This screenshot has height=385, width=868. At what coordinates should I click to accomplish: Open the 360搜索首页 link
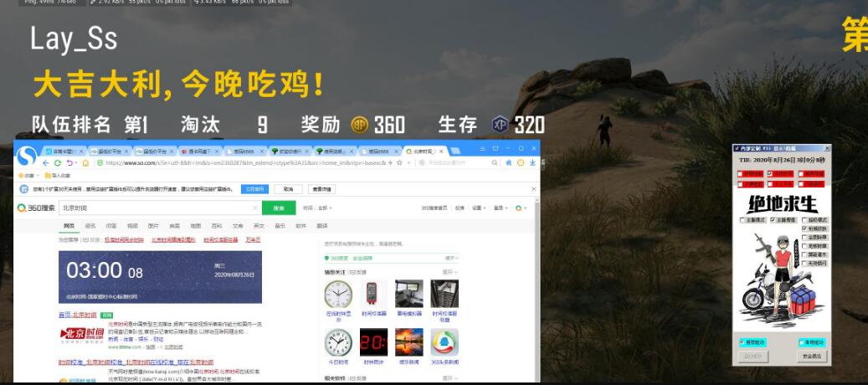coord(435,208)
